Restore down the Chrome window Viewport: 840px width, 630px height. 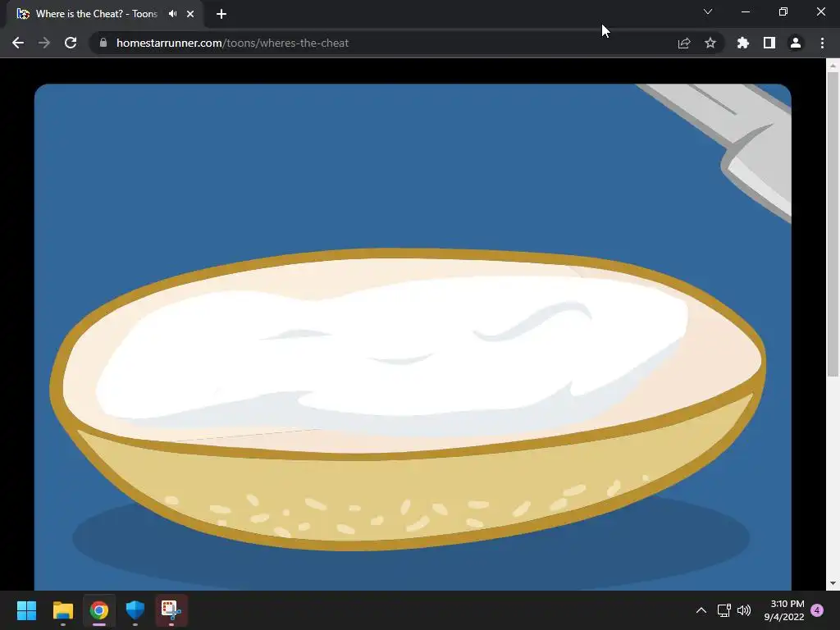pyautogui.click(x=783, y=11)
